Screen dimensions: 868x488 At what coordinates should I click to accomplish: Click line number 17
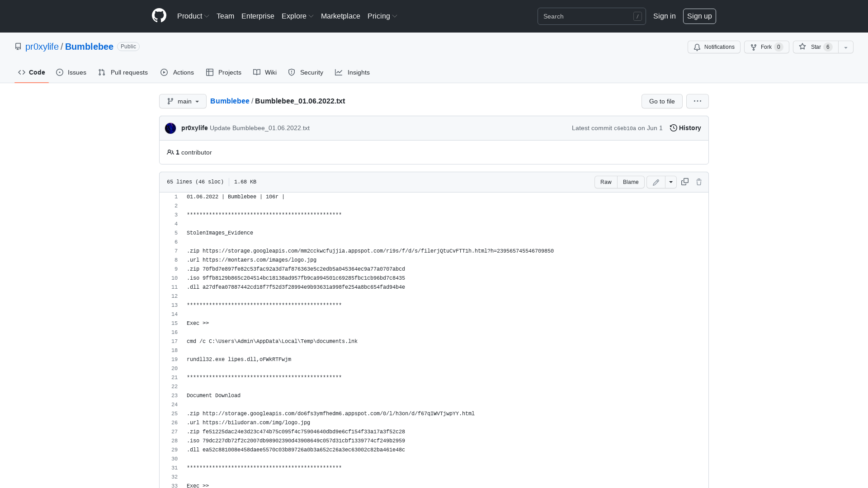175,342
